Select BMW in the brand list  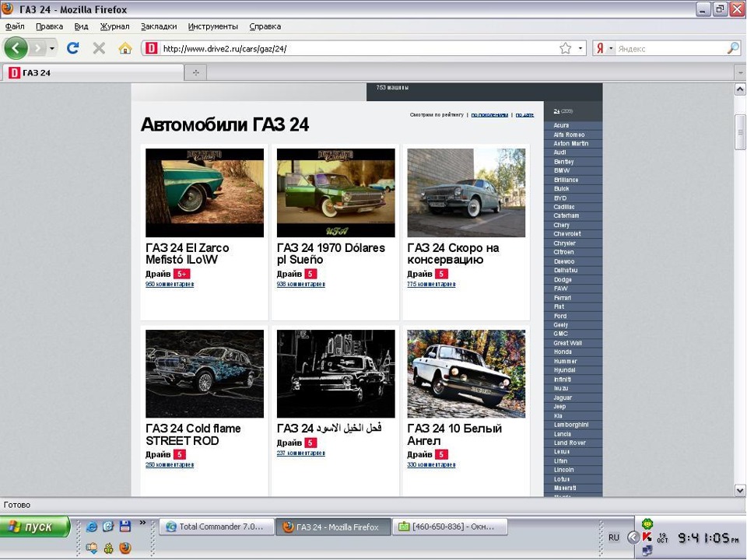[562, 170]
